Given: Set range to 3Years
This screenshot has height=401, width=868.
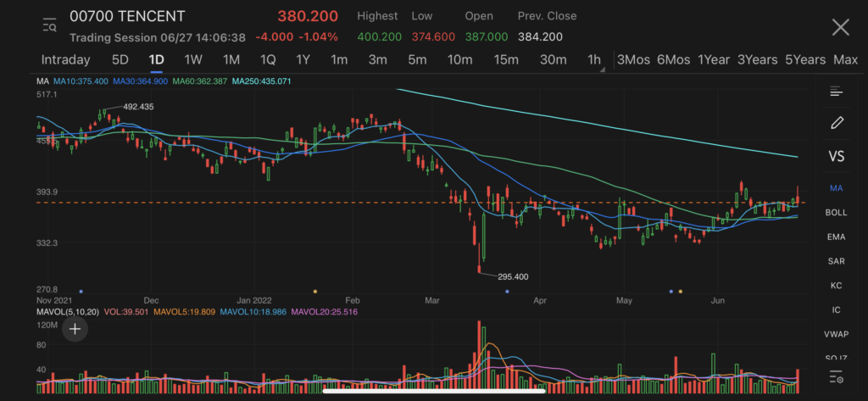Looking at the screenshot, I should point(757,59).
